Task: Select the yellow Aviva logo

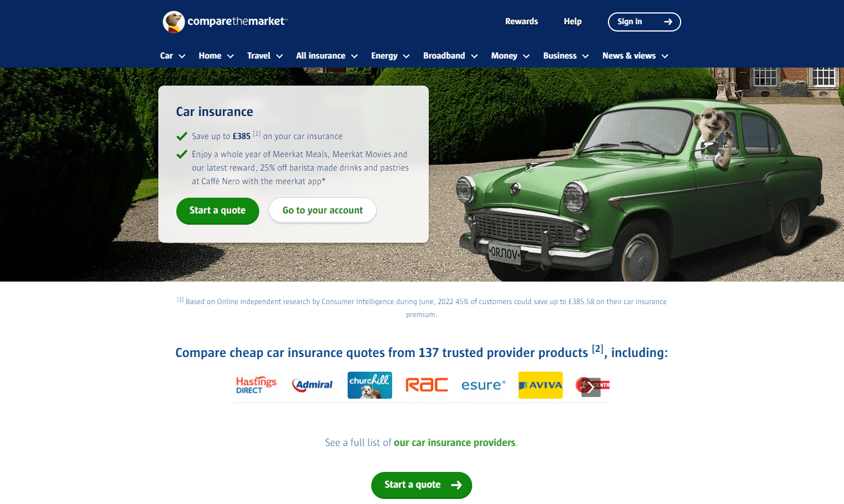Action: coord(540,385)
